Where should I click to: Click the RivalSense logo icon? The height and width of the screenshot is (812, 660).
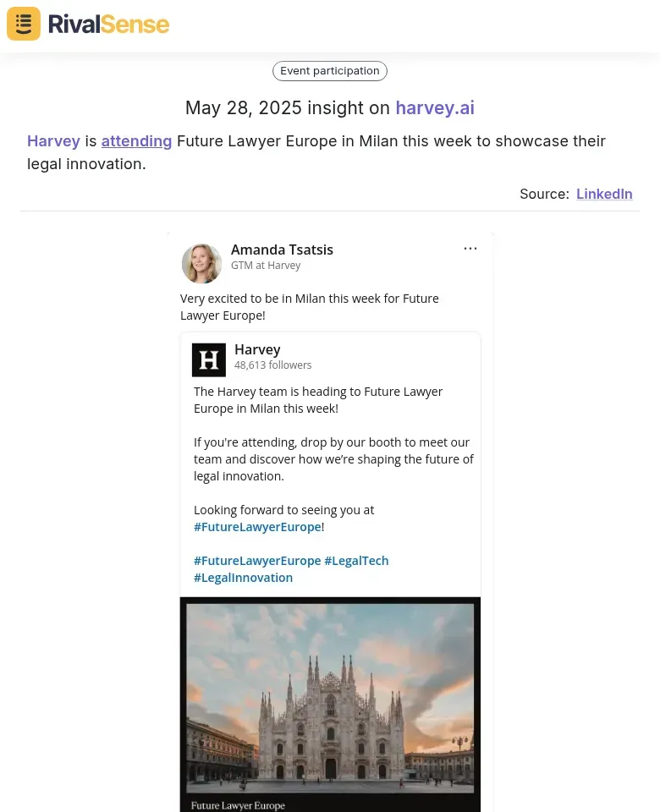24,24
